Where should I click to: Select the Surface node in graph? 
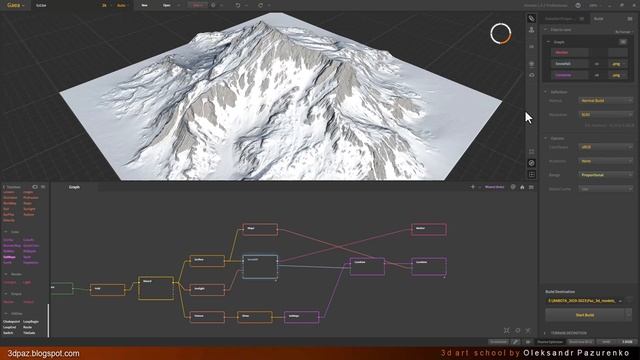(207, 261)
